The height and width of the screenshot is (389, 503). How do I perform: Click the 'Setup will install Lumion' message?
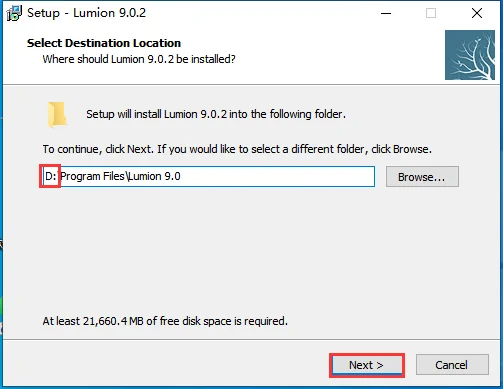click(x=216, y=114)
